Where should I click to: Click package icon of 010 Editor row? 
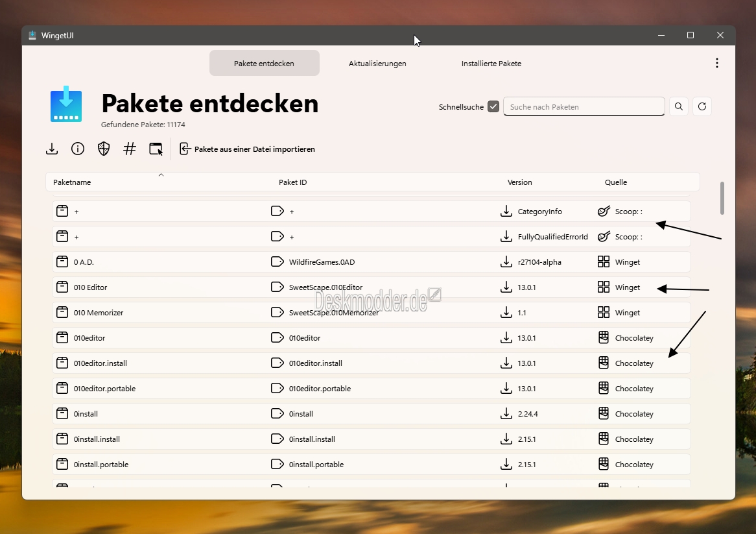[62, 287]
